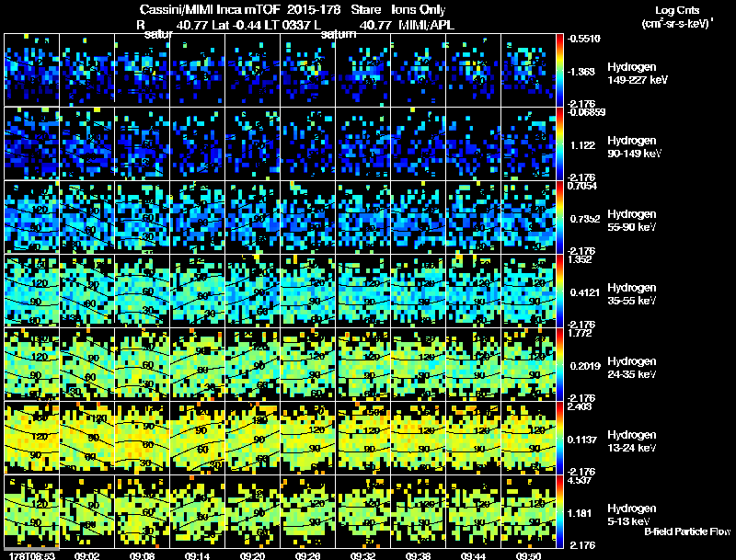736x560 pixels.
Task: Click the 09:08 time label
Action: coord(143,555)
